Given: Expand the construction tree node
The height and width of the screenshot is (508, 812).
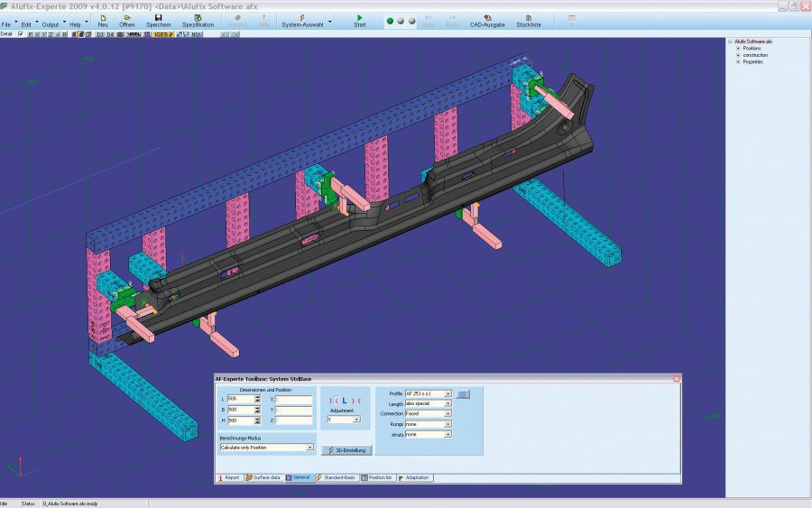Looking at the screenshot, I should [738, 55].
